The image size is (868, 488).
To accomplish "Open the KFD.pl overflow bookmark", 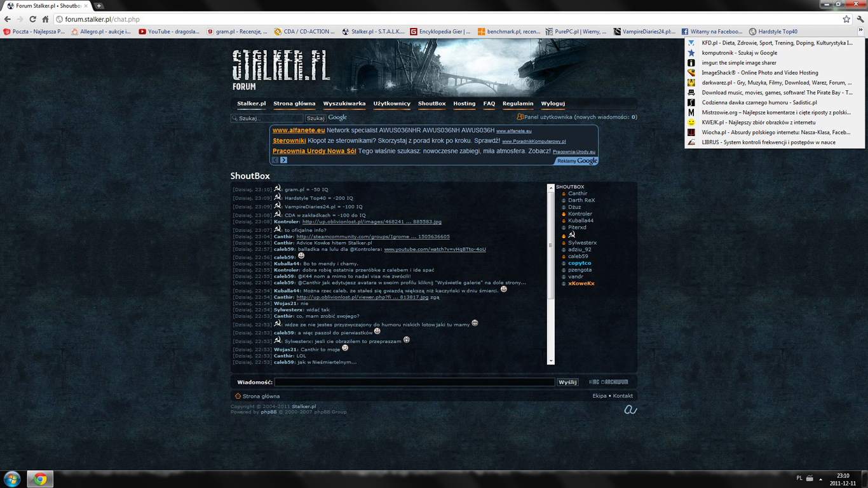I will point(774,43).
